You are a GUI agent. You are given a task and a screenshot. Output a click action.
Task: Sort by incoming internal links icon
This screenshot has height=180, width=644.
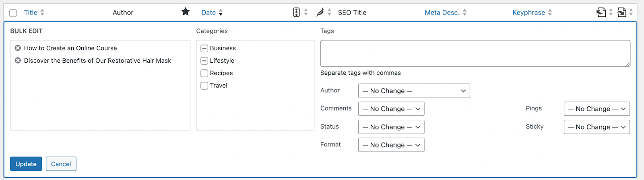622,12
